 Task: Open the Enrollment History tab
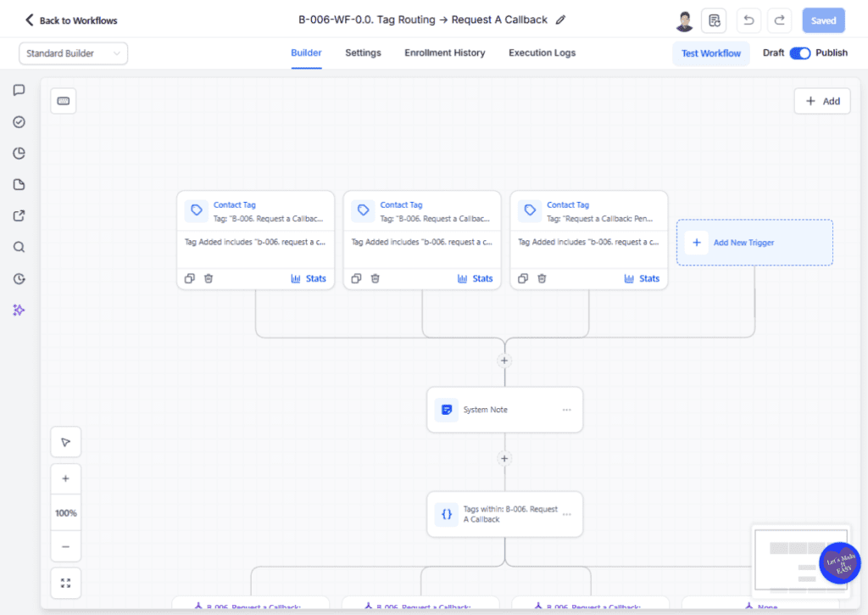444,53
